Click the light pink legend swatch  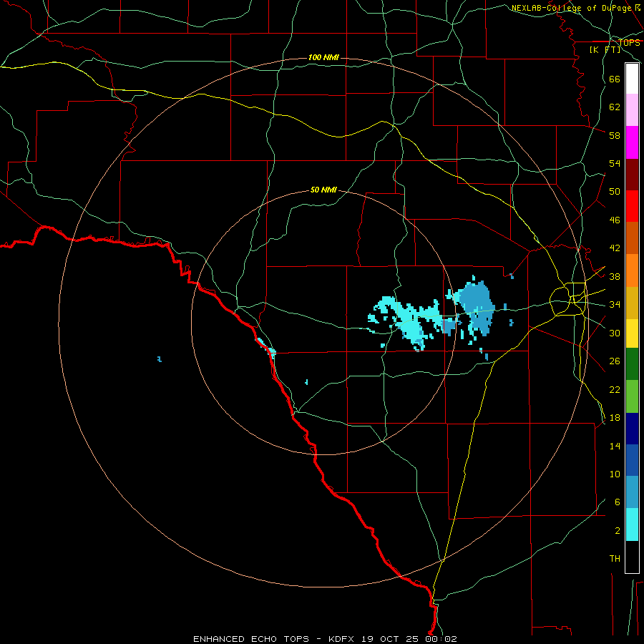pos(632,109)
